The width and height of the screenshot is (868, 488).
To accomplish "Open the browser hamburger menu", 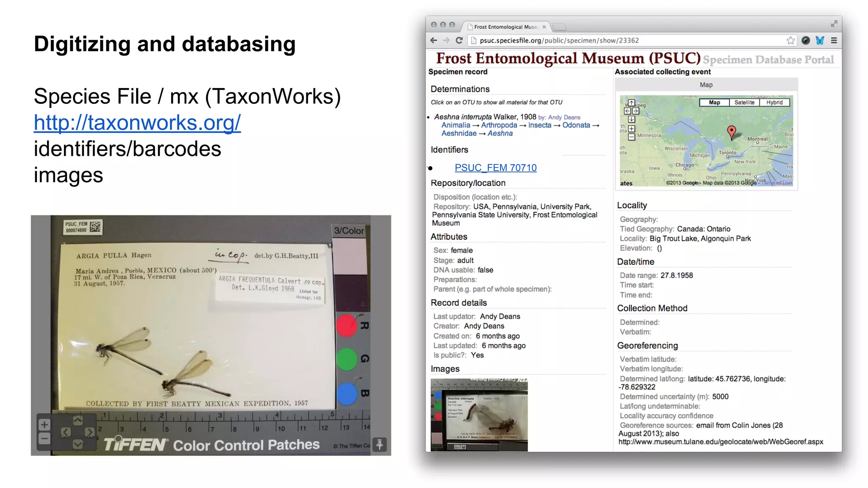I will 834,40.
